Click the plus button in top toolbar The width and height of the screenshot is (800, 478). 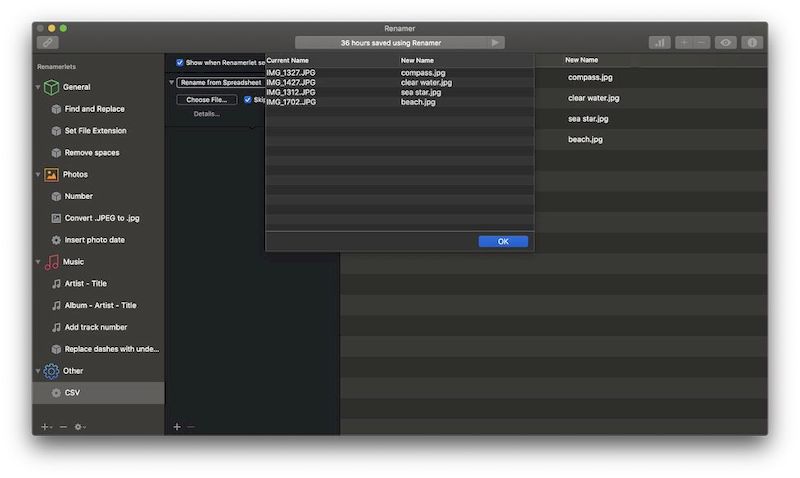coord(684,43)
